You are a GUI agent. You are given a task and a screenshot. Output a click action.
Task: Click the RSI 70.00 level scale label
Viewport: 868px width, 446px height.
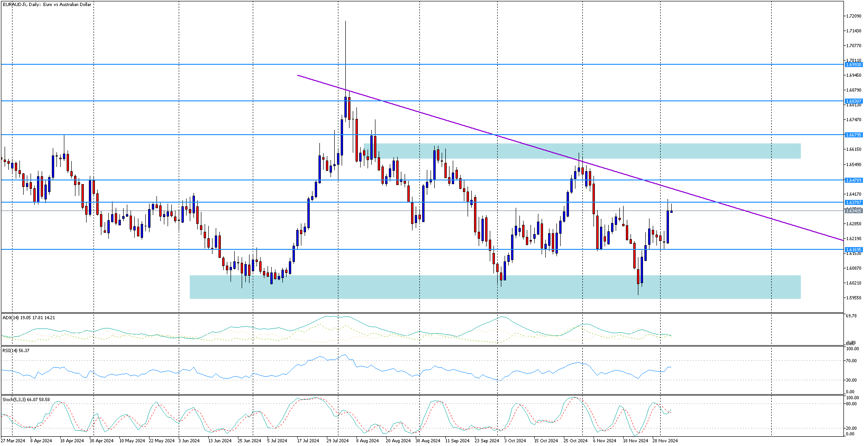851,361
